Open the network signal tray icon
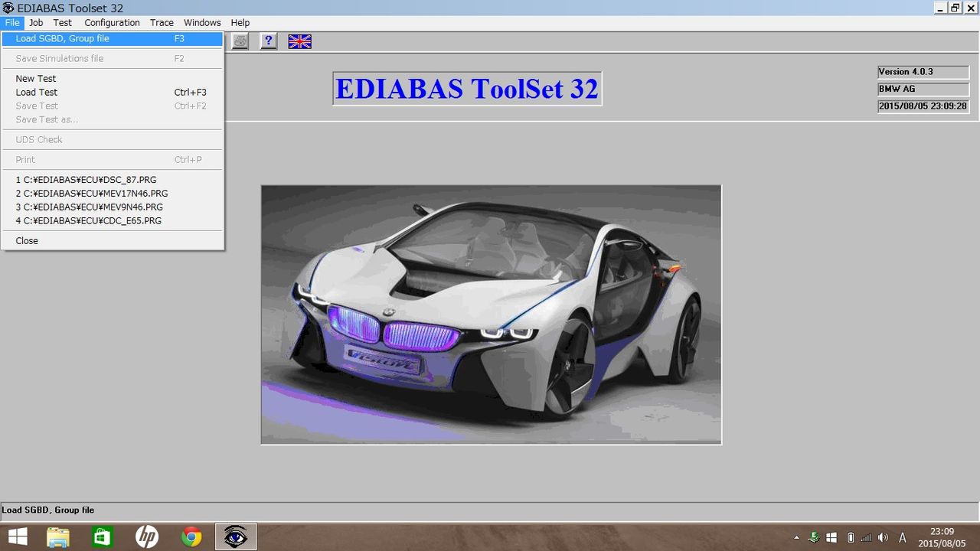Image resolution: width=980 pixels, height=551 pixels. 866,538
